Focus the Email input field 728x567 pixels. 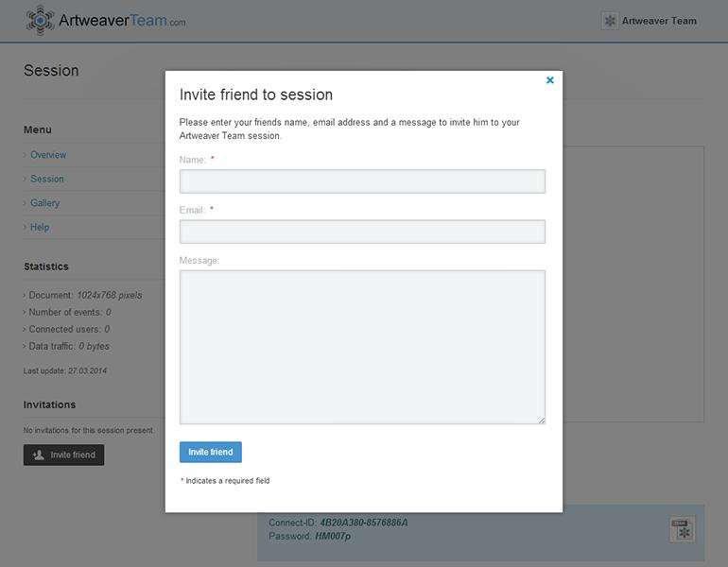[362, 232]
